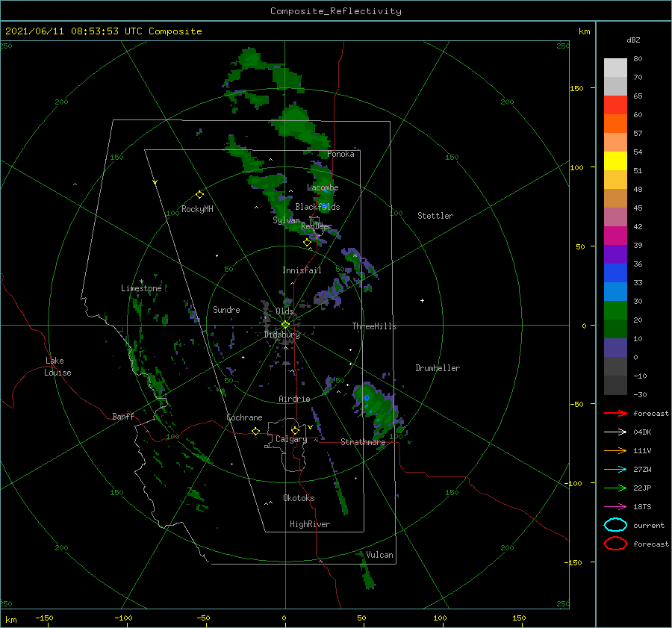Click the Drumheller label
This screenshot has width=672, height=628.
438,368
